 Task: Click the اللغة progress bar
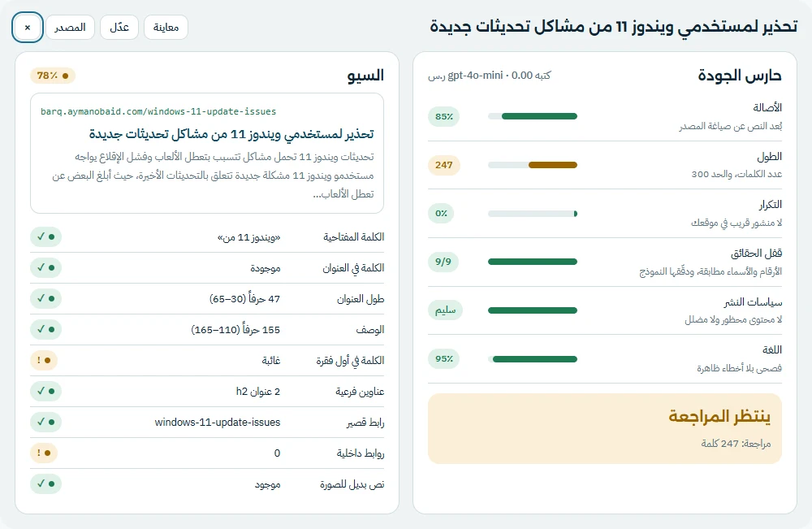(x=533, y=358)
